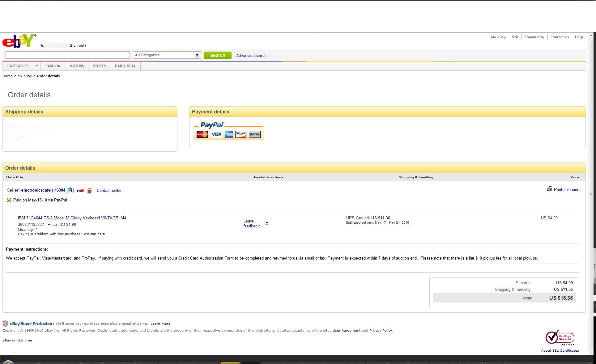Click the printer icon
Viewport: 596px width, 364px height.
(549, 189)
